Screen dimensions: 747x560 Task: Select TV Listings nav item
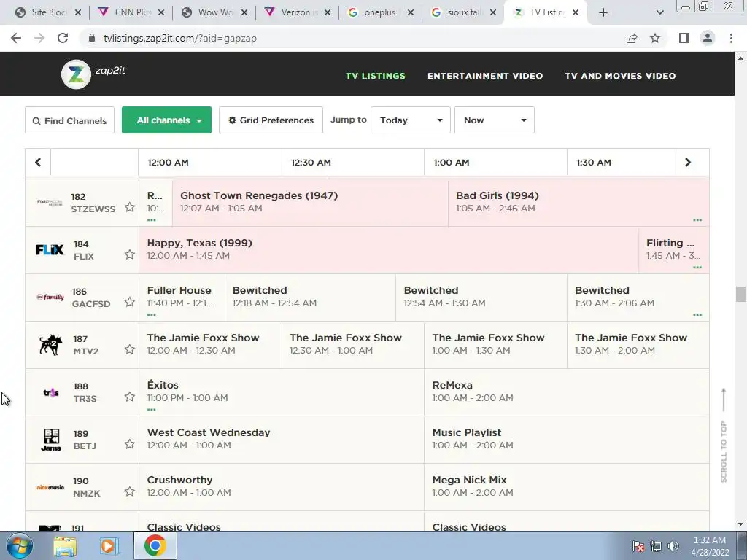pos(376,76)
